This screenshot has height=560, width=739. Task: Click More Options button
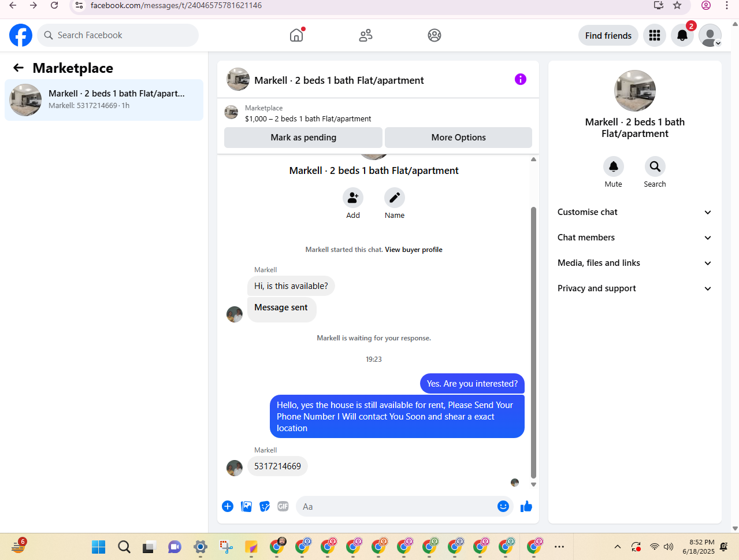[x=459, y=138]
